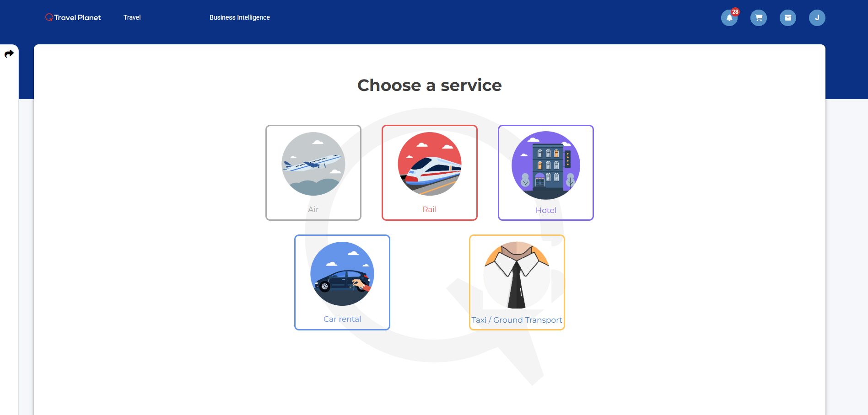Image resolution: width=868 pixels, height=415 pixels.
Task: Choose the Air service label
Action: click(x=313, y=209)
